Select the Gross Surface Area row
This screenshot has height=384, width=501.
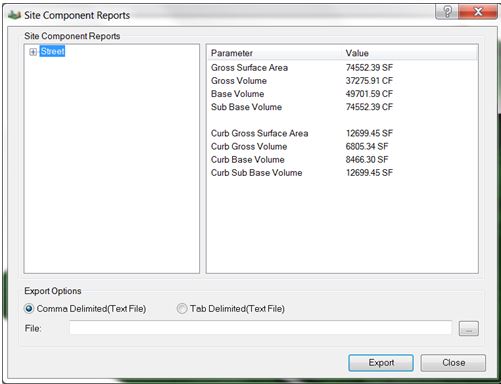[x=342, y=68]
